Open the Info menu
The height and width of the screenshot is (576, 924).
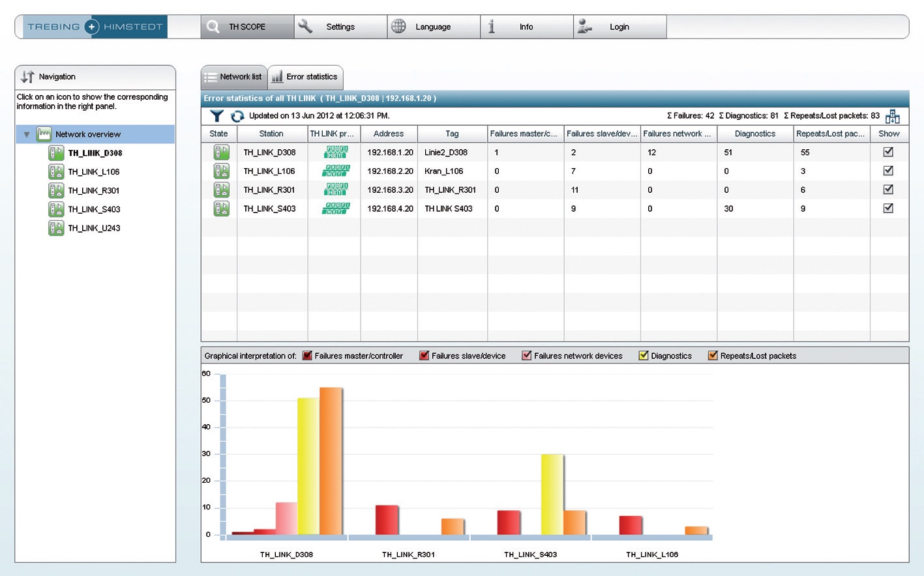click(527, 27)
